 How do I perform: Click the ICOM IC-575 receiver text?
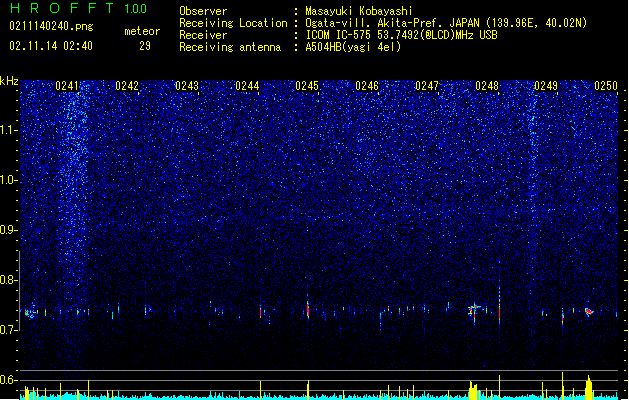pyautogui.click(x=401, y=35)
